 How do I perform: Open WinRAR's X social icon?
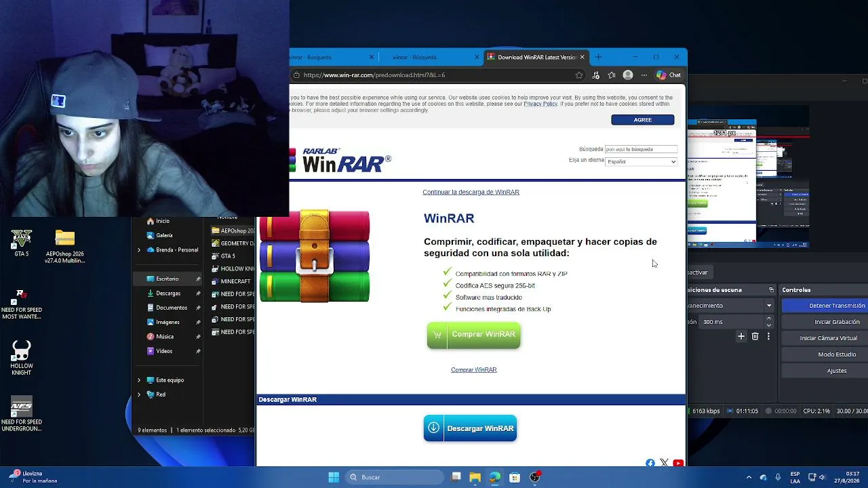(x=664, y=463)
